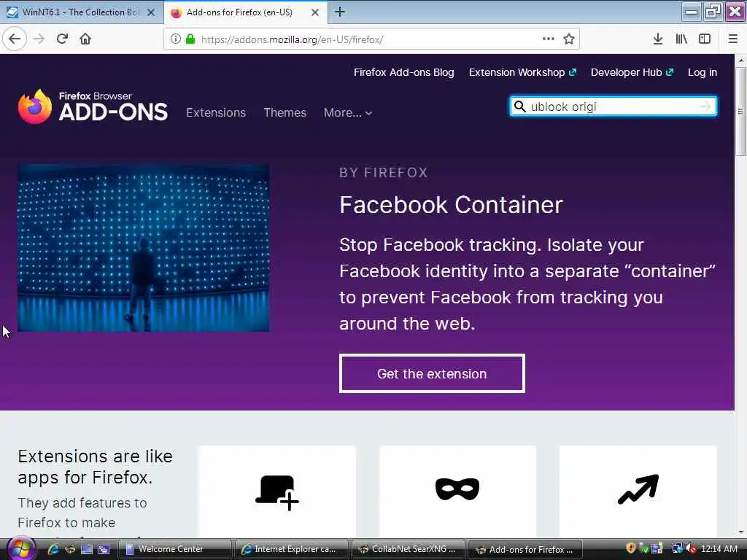
Task: Close the WinNT6.1 Collection Book tab
Action: click(151, 12)
